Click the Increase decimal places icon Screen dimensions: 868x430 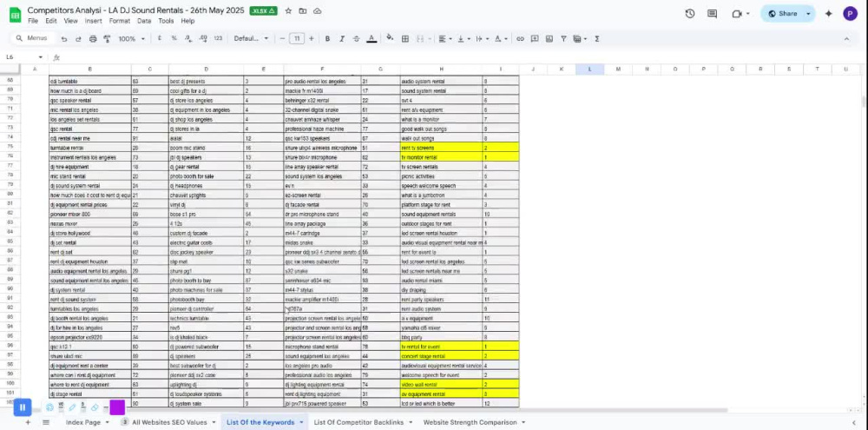(203, 39)
